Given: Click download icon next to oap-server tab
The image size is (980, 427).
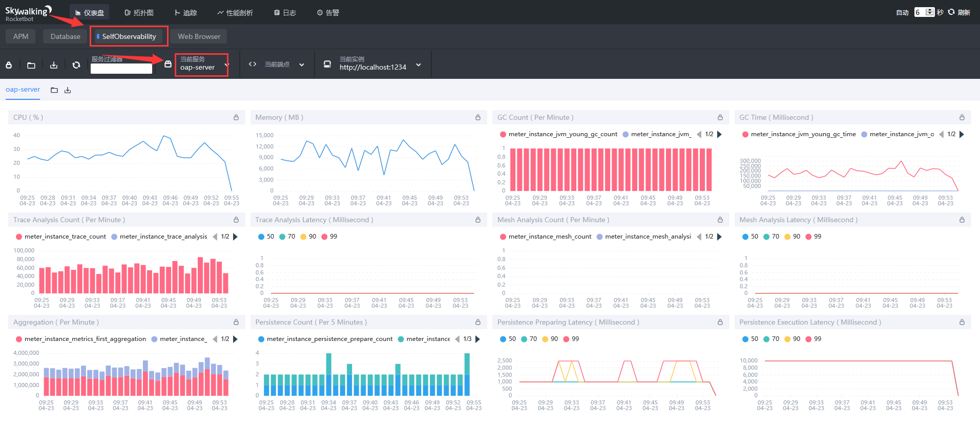Looking at the screenshot, I should pos(68,90).
